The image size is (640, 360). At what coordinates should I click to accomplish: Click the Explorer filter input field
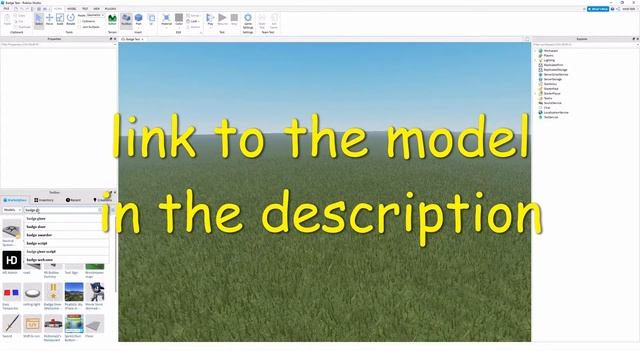coord(585,44)
